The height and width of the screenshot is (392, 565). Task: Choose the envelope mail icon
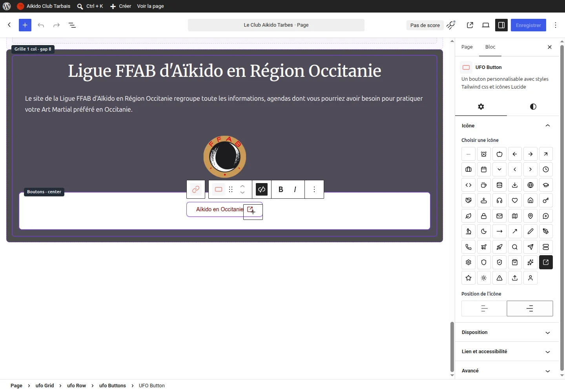(x=499, y=216)
